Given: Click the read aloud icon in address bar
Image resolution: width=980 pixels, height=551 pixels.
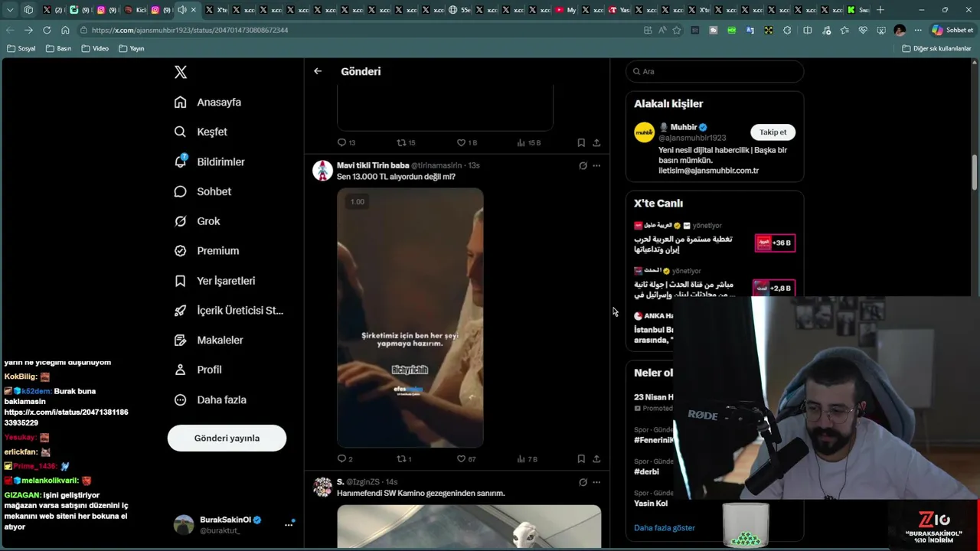Looking at the screenshot, I should [x=662, y=31].
